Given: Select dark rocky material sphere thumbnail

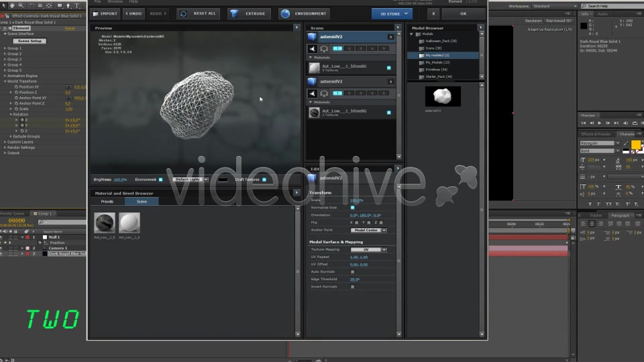Looking at the screenshot, I should [x=105, y=223].
